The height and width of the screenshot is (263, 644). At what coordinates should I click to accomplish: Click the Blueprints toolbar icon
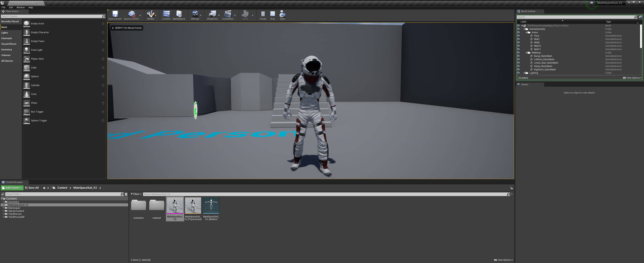coord(212,15)
